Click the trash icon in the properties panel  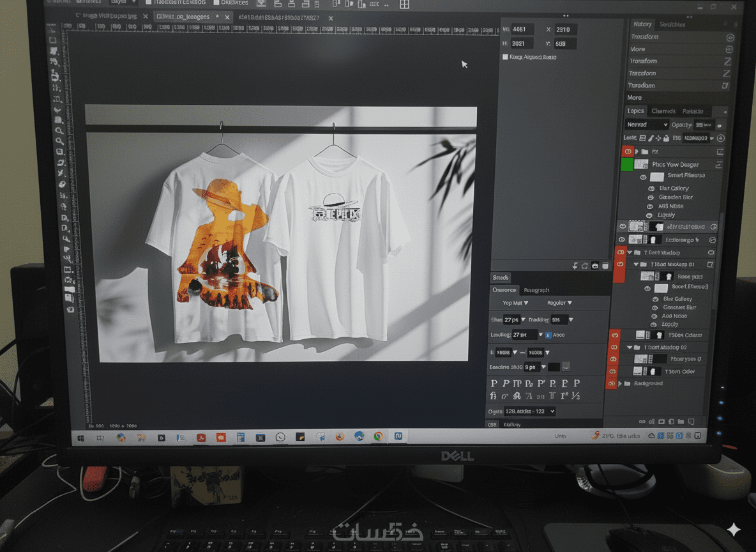tap(605, 265)
